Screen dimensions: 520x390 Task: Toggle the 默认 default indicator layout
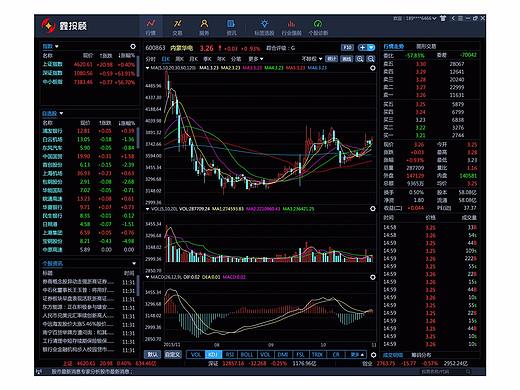(152, 355)
